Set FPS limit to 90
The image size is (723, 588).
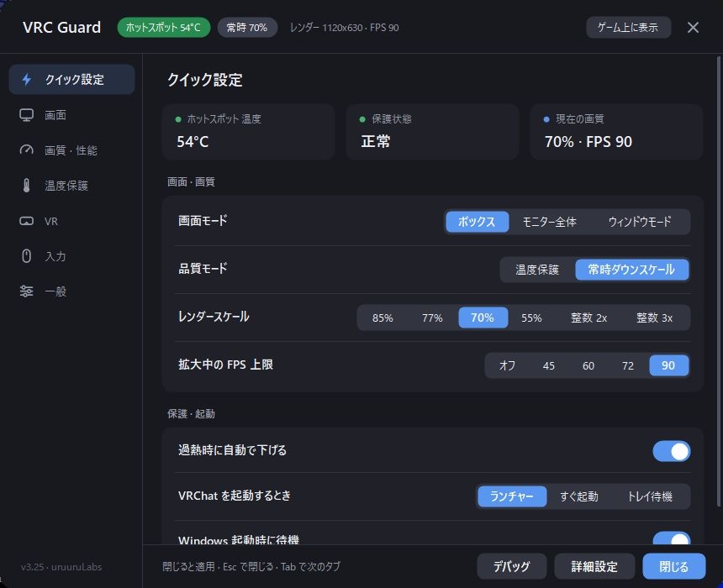[668, 365]
